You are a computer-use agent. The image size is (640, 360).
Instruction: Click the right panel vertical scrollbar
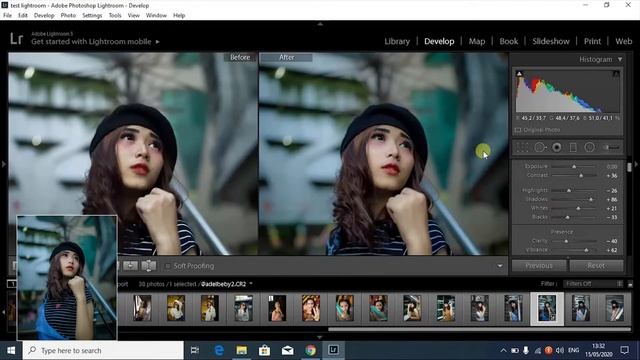point(629,167)
